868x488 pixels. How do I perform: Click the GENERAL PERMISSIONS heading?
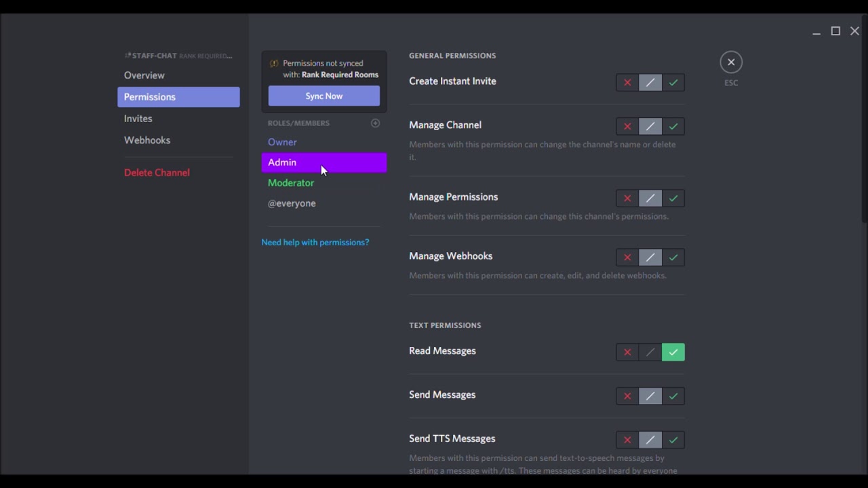click(x=452, y=56)
